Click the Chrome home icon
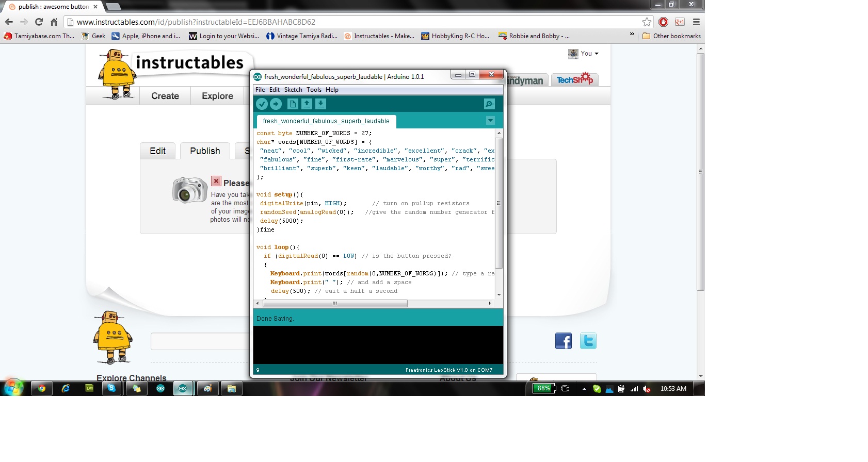The height and width of the screenshot is (462, 868). [x=54, y=22]
